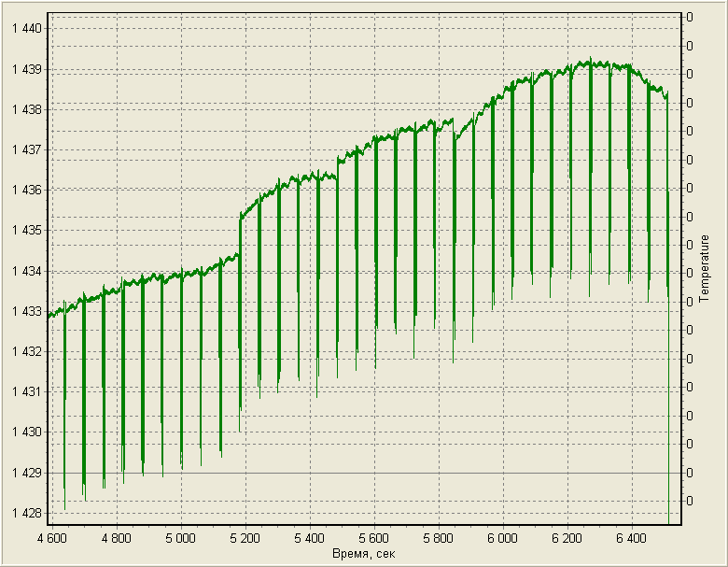
Task: Click the 1 429 left axis label
Action: click(x=26, y=473)
